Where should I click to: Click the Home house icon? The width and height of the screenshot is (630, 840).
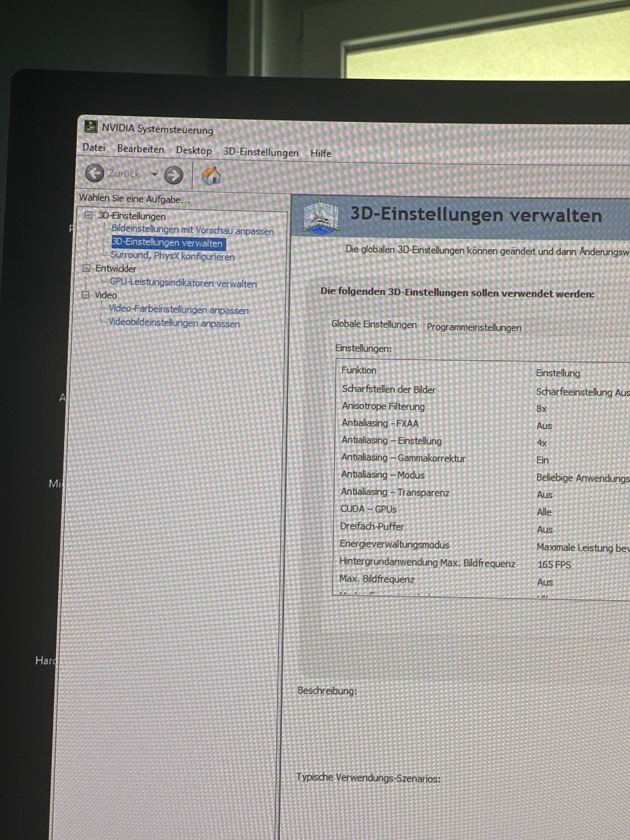211,176
